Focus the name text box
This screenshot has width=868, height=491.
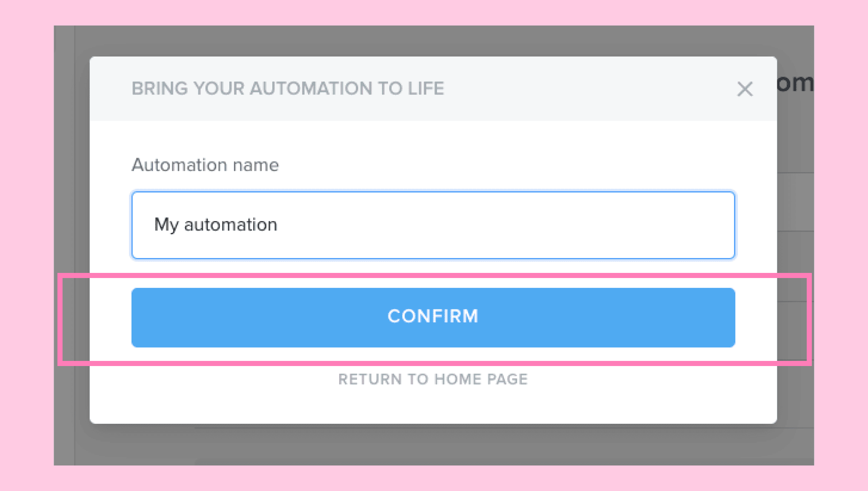click(433, 225)
